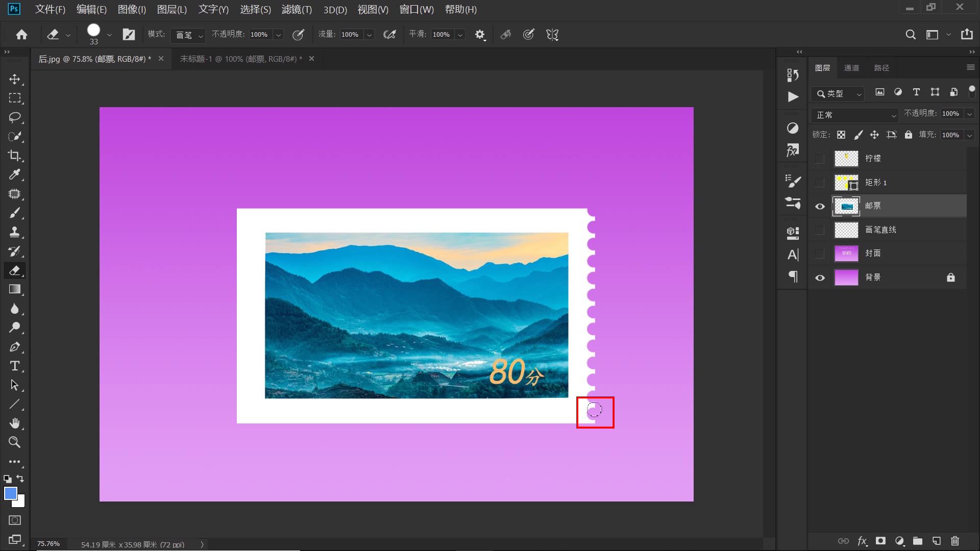The height and width of the screenshot is (551, 980).
Task: Add layer mask icon at panel bottom
Action: pyautogui.click(x=880, y=541)
